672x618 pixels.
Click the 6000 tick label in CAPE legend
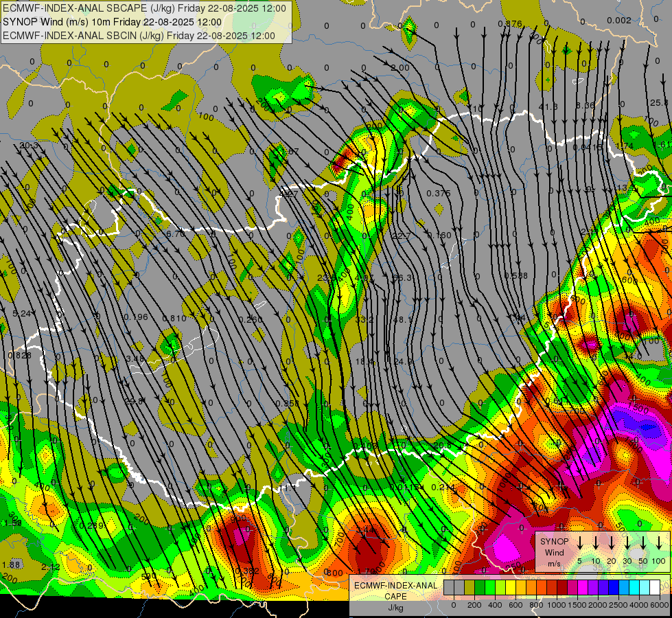660,605
